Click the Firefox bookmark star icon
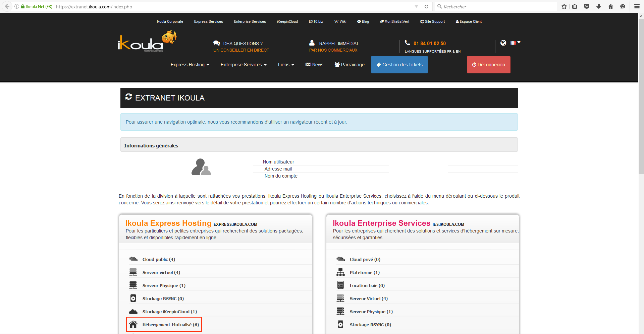The height and width of the screenshot is (334, 644). click(x=564, y=6)
